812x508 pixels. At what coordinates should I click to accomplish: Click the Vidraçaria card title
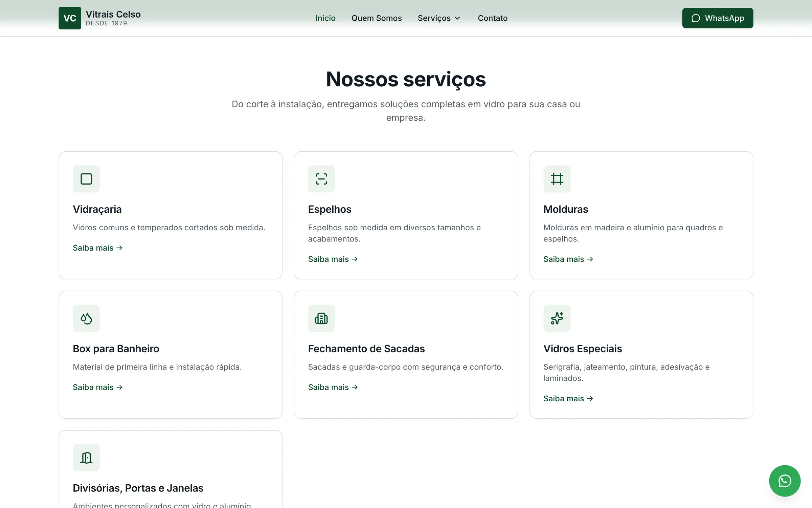point(97,209)
